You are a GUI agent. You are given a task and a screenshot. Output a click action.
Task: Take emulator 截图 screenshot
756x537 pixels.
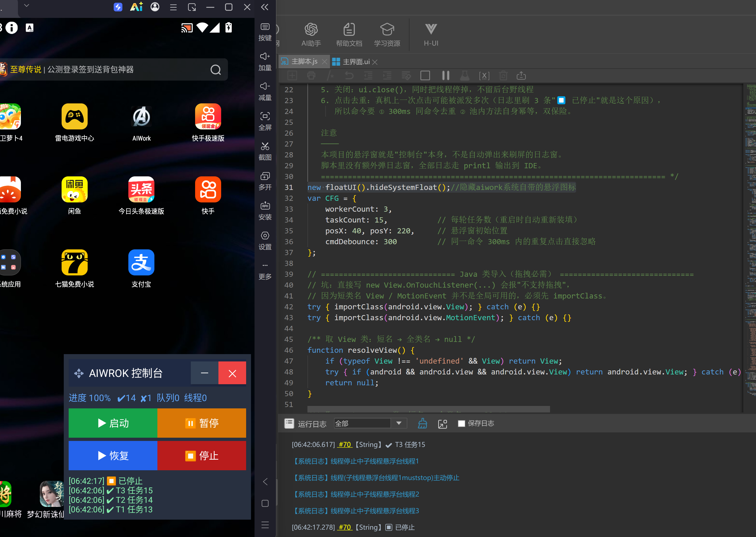[265, 151]
